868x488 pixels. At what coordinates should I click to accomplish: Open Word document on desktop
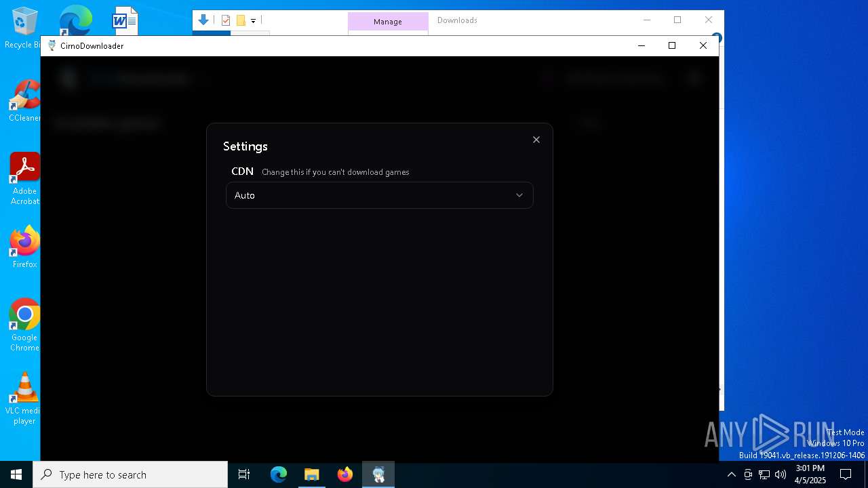pyautogui.click(x=125, y=20)
